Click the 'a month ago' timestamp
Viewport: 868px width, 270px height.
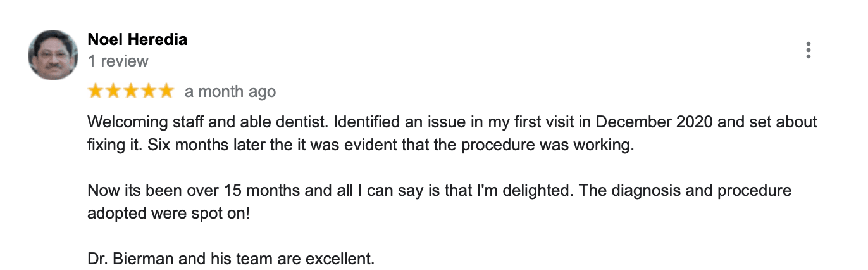[230, 92]
